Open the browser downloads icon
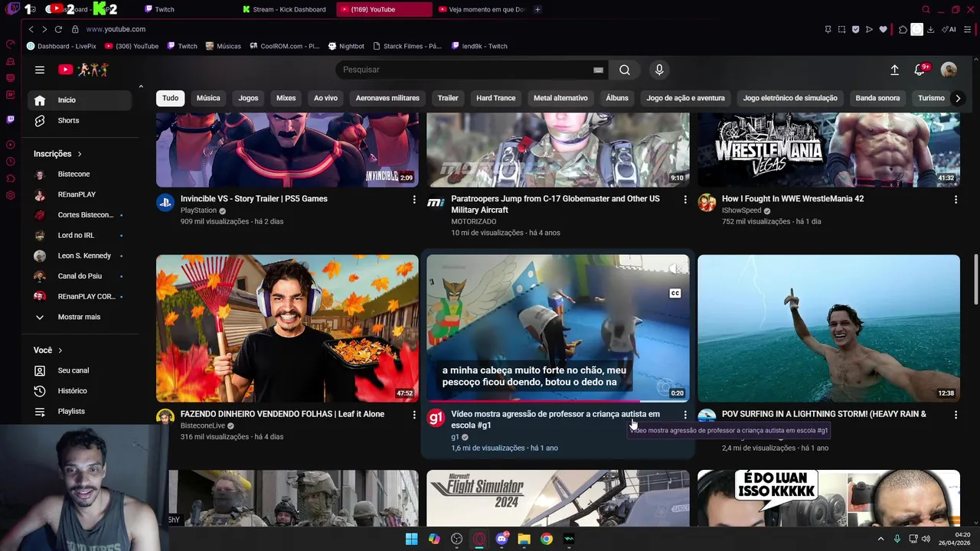 (930, 29)
